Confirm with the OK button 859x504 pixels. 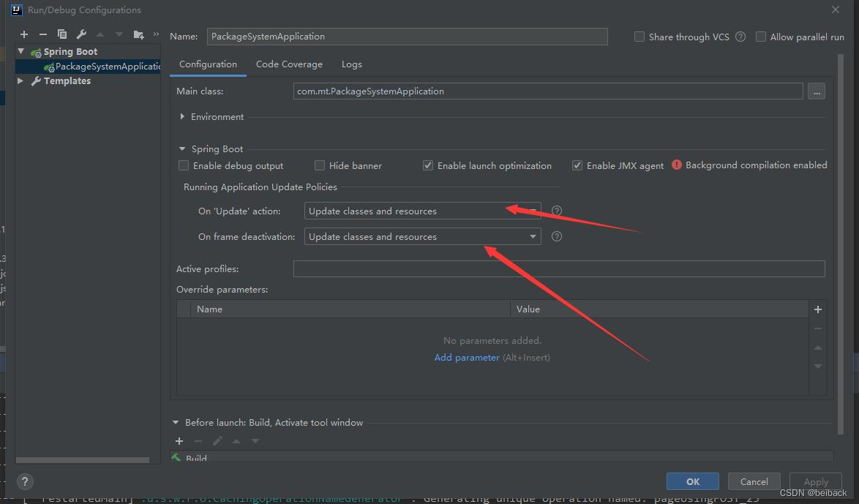(692, 481)
